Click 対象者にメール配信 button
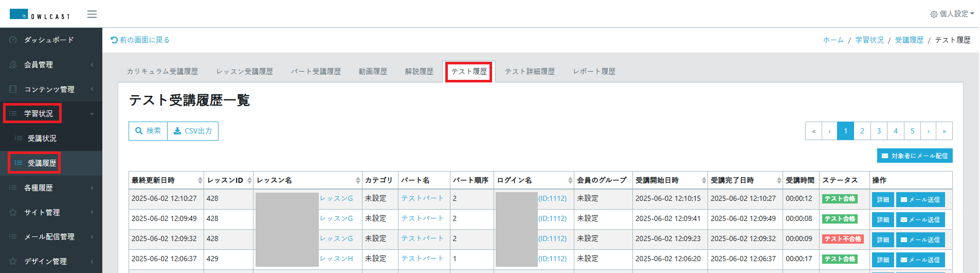 (x=915, y=156)
